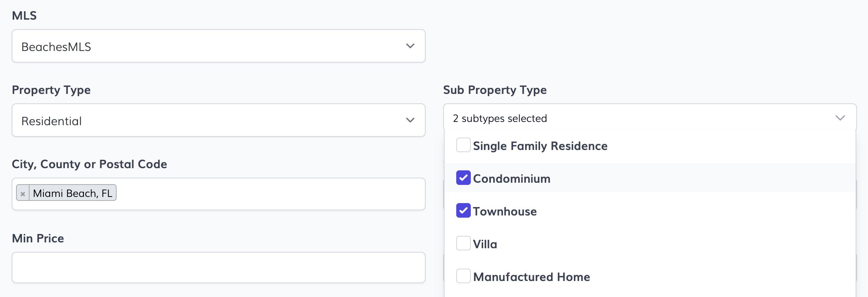Viewport: 868px width, 297px height.
Task: Select the Villa option label
Action: tap(485, 244)
